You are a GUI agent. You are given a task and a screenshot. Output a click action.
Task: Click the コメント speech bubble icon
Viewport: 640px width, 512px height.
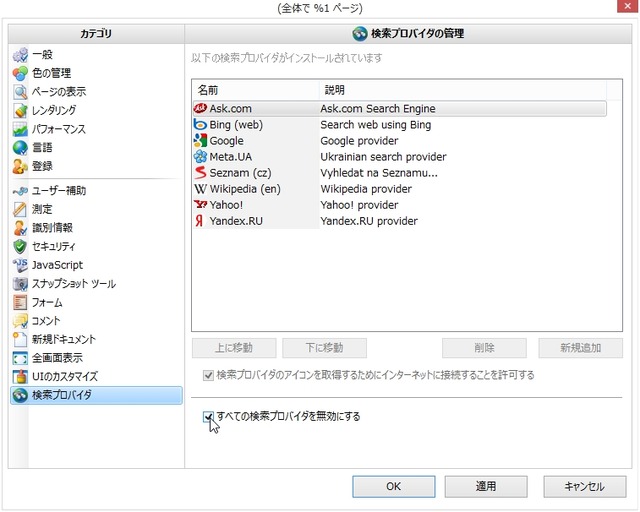click(x=20, y=321)
